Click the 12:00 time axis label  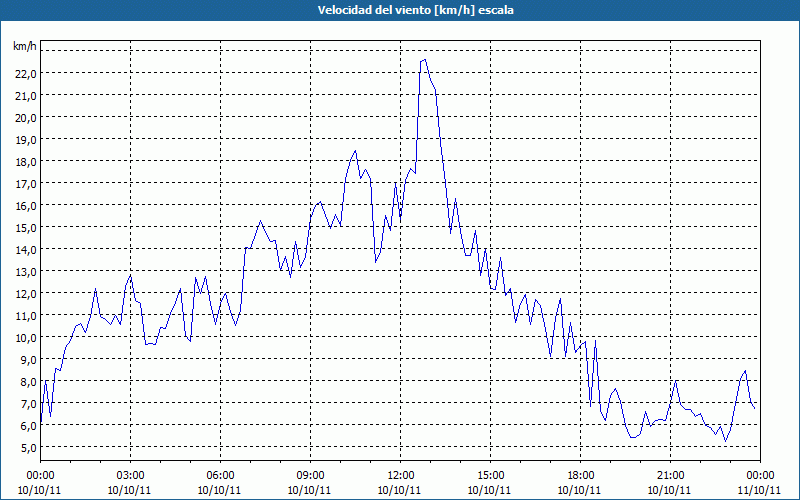pyautogui.click(x=401, y=475)
